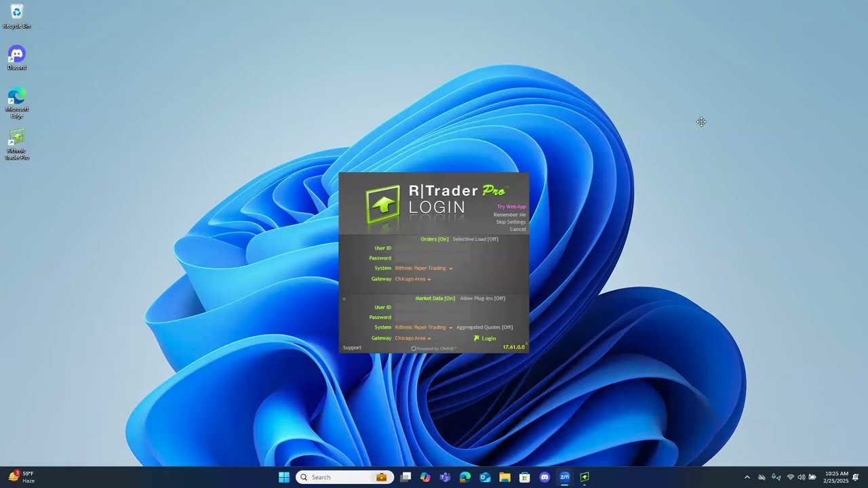Image resolution: width=868 pixels, height=488 pixels.
Task: Toggle Allow Plug-ins [Off]
Action: (483, 298)
